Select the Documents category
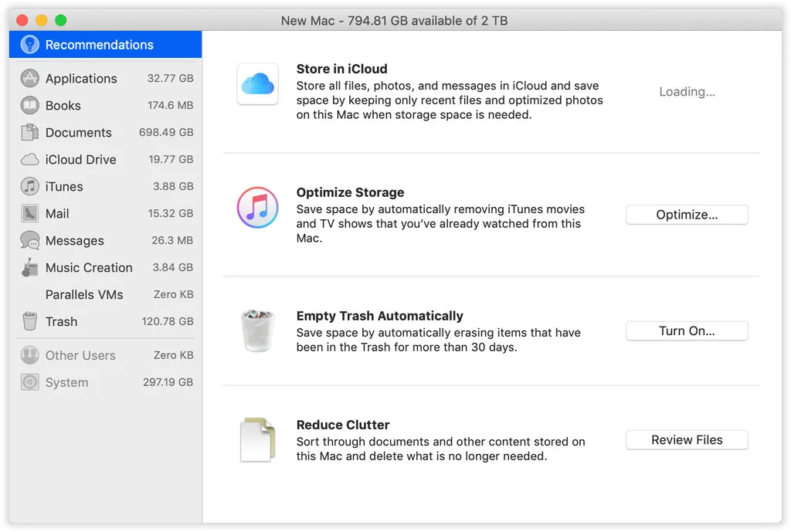The image size is (791, 532). 105,132
